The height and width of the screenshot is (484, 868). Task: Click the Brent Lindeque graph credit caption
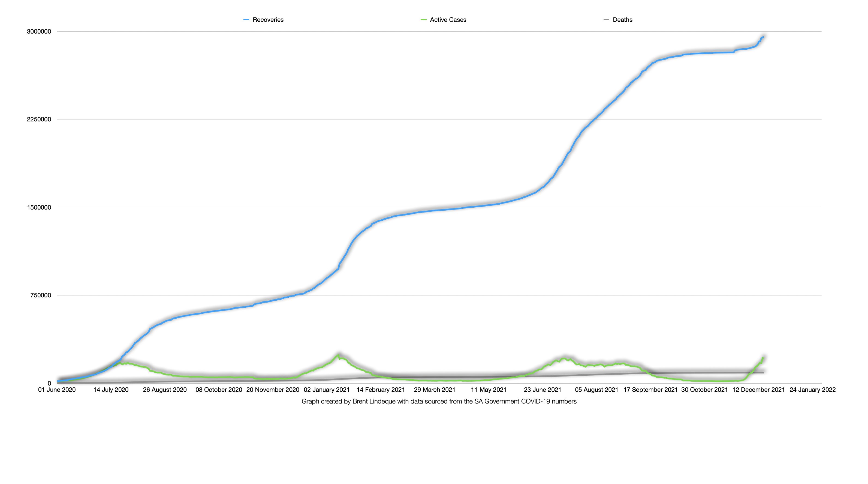(439, 401)
